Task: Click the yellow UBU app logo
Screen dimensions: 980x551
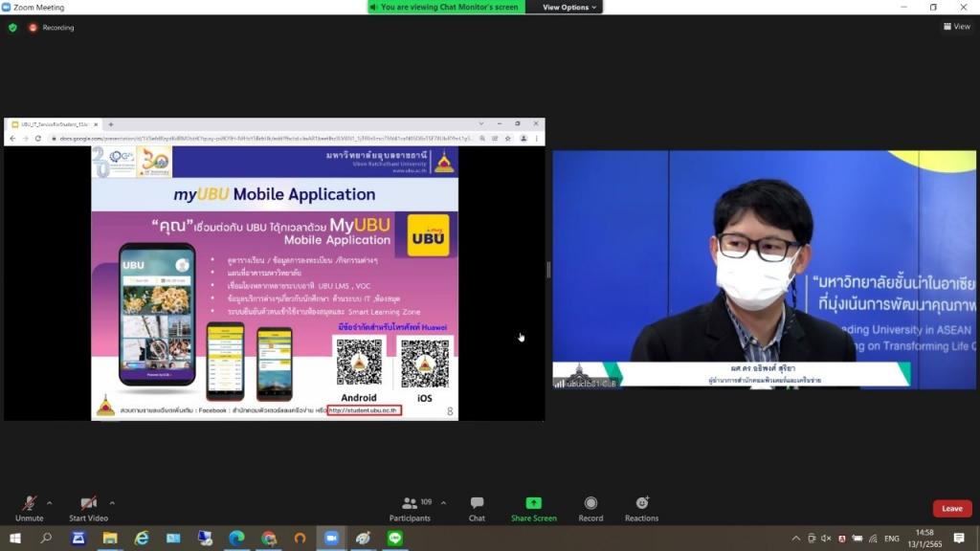Action: pos(428,235)
